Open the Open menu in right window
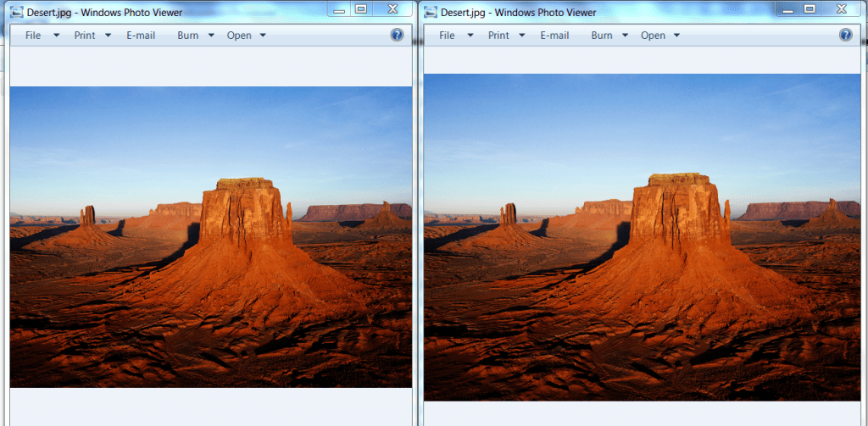The height and width of the screenshot is (426, 868). pos(654,36)
